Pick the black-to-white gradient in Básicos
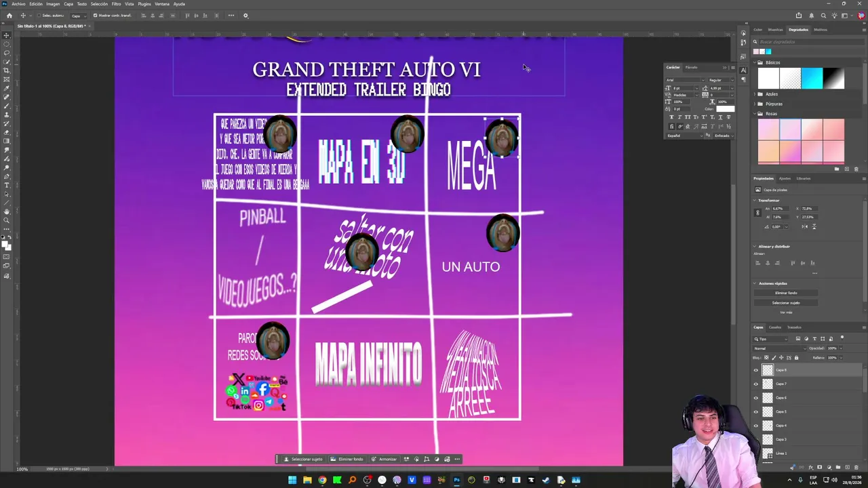Screen dimensions: 868x488 833,79
